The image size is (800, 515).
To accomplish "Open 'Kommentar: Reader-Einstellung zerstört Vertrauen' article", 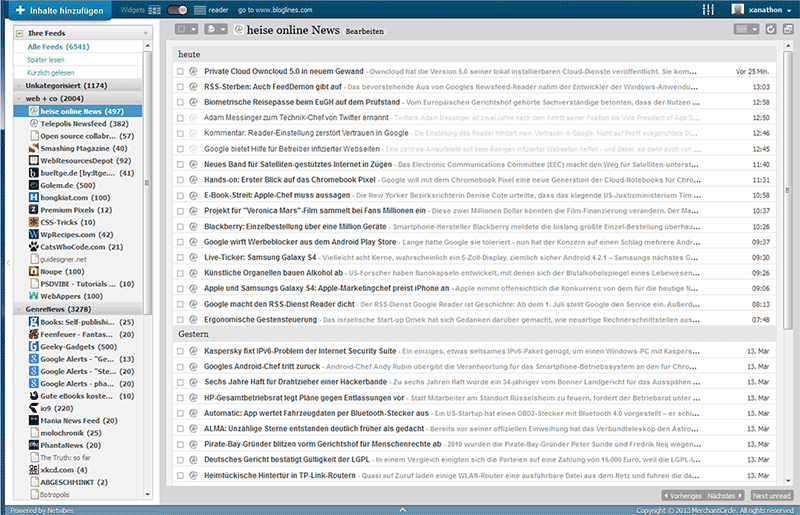I will [306, 133].
